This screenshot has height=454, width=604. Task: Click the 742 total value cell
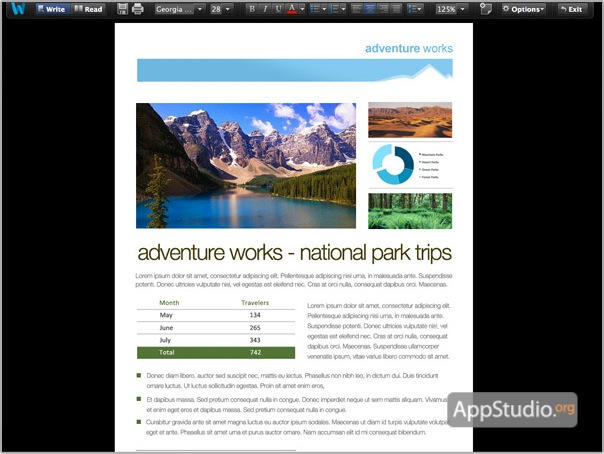pos(255,352)
